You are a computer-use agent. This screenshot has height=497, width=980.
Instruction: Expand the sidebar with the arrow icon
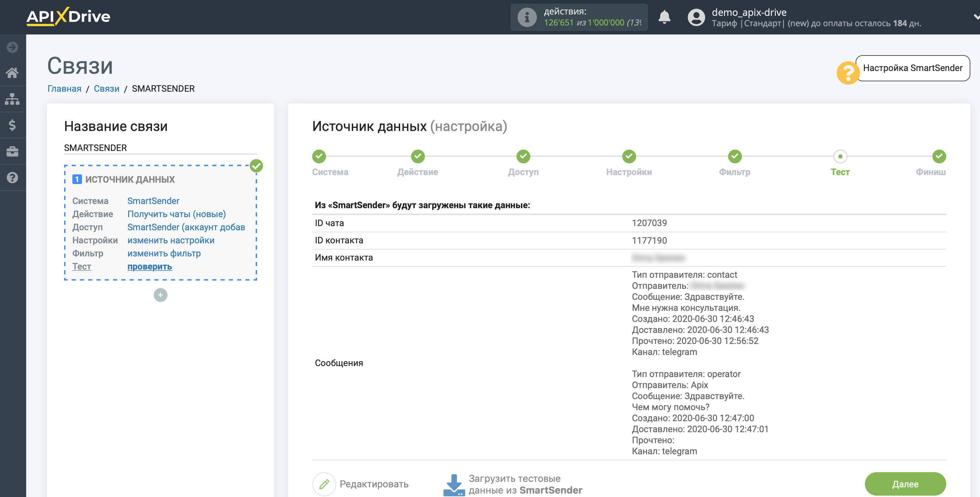point(12,47)
